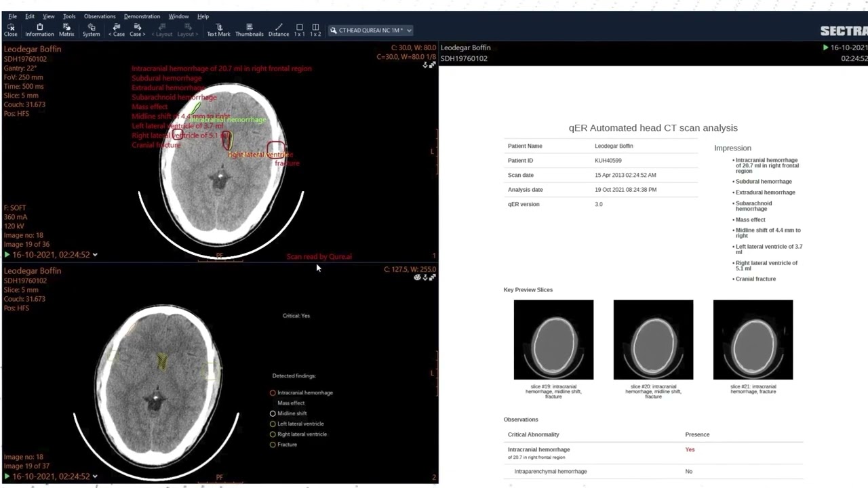The height and width of the screenshot is (488, 868).
Task: Click the 'Critical: Yes' label
Action: [x=296, y=315]
